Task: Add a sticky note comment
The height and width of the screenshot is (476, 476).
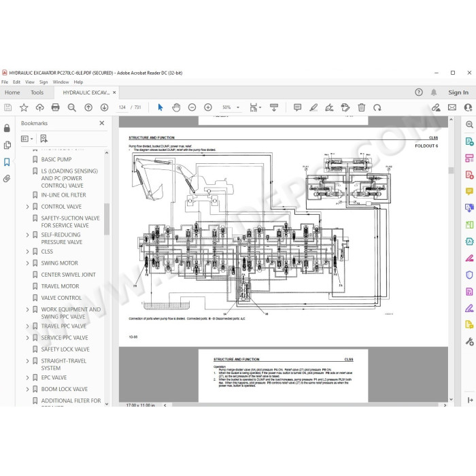Action: [298, 107]
